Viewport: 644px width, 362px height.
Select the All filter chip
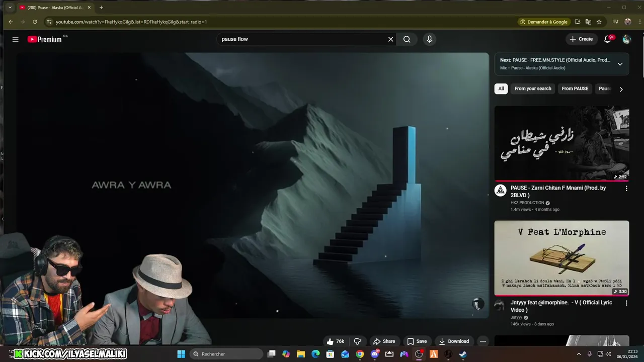click(501, 88)
